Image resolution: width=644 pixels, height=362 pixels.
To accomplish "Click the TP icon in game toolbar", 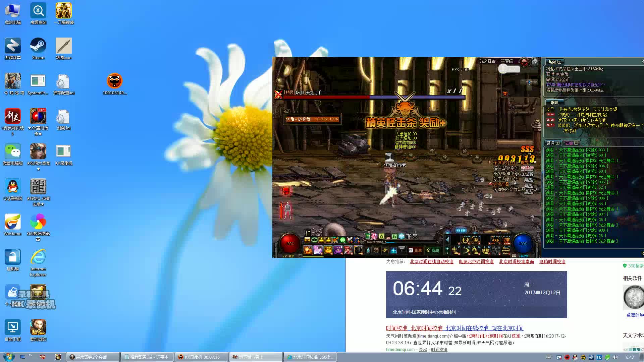I will (x=401, y=237).
